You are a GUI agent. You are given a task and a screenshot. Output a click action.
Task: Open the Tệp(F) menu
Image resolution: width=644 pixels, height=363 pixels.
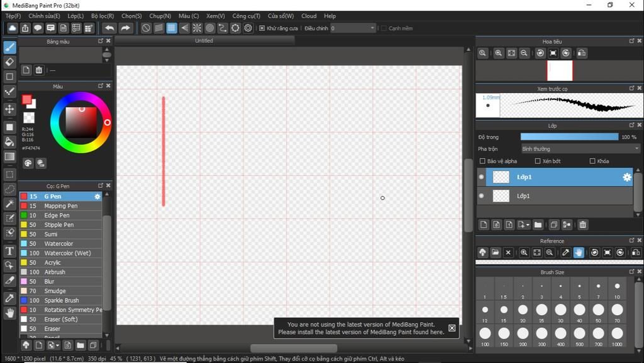click(13, 16)
